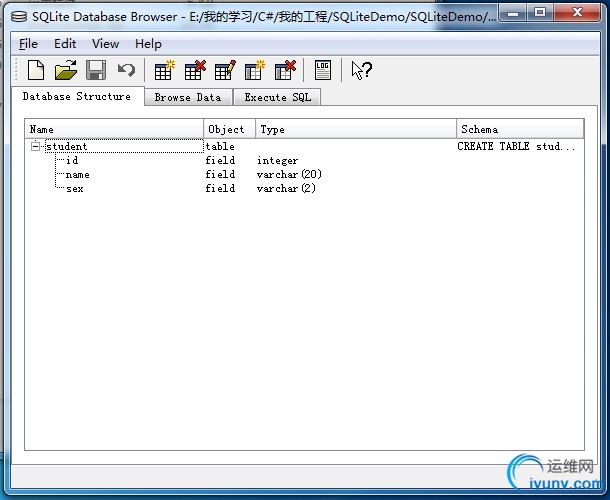Click the 'table' object cell

(x=220, y=146)
